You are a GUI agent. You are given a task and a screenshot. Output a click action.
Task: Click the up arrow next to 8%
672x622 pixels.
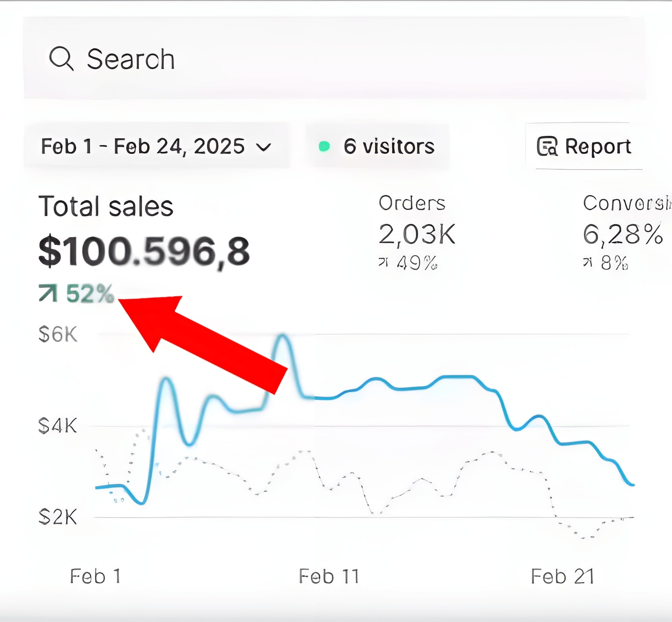[587, 262]
